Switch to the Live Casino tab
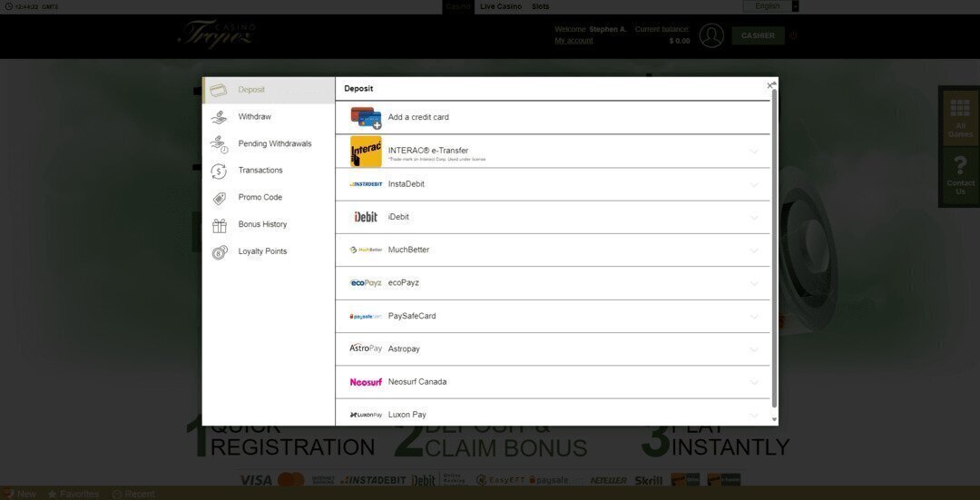The width and height of the screenshot is (980, 500). [501, 7]
